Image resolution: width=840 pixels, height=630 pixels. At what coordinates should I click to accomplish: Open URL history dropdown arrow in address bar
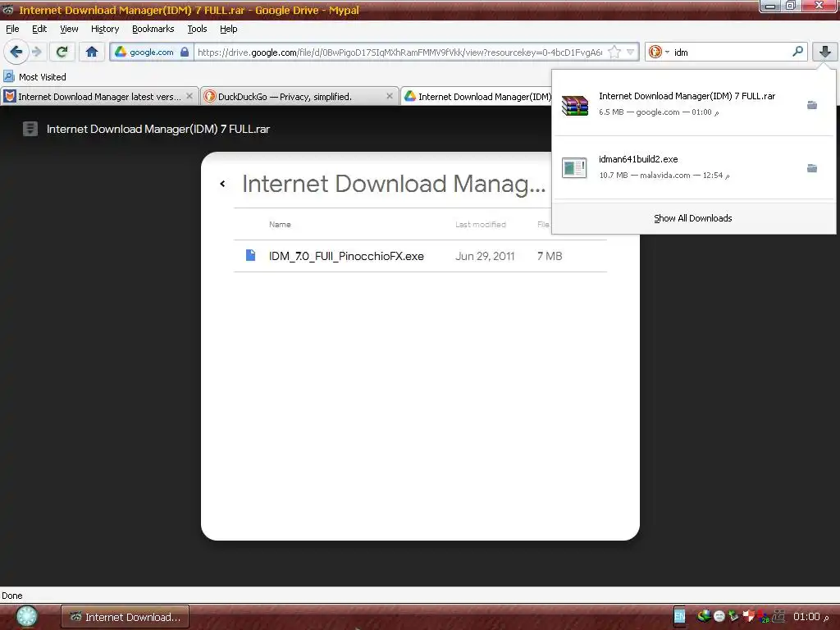[631, 52]
